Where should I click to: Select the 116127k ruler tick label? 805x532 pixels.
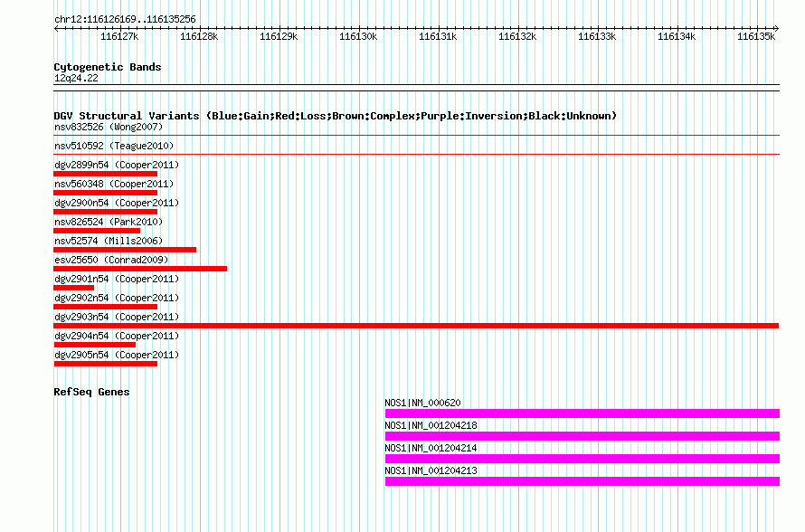click(x=119, y=36)
